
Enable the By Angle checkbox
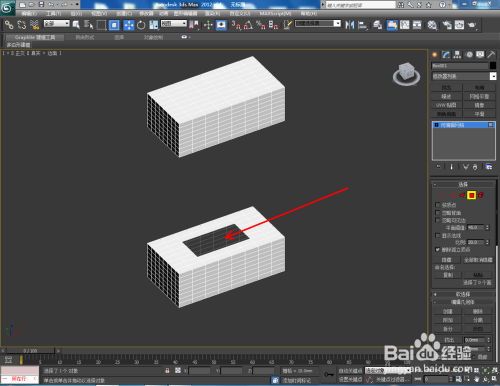438,220
